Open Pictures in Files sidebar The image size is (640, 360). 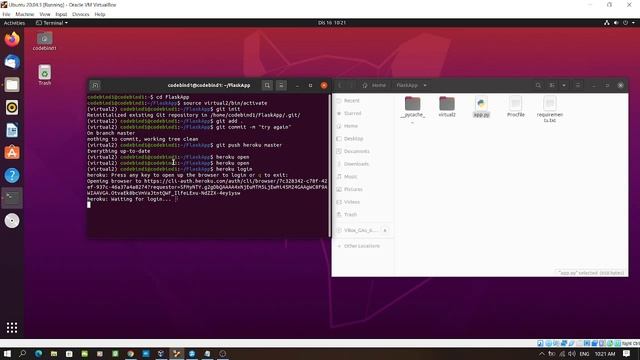click(x=363, y=189)
